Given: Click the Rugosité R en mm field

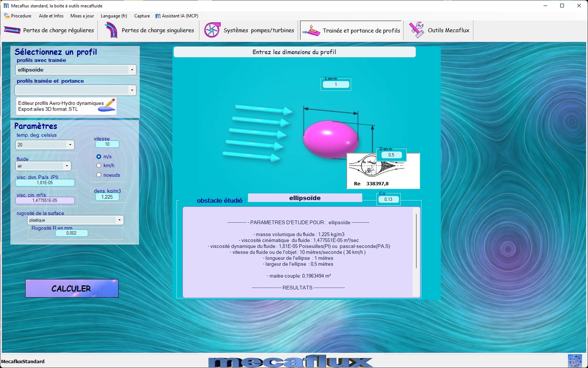Looking at the screenshot, I should (x=72, y=233).
